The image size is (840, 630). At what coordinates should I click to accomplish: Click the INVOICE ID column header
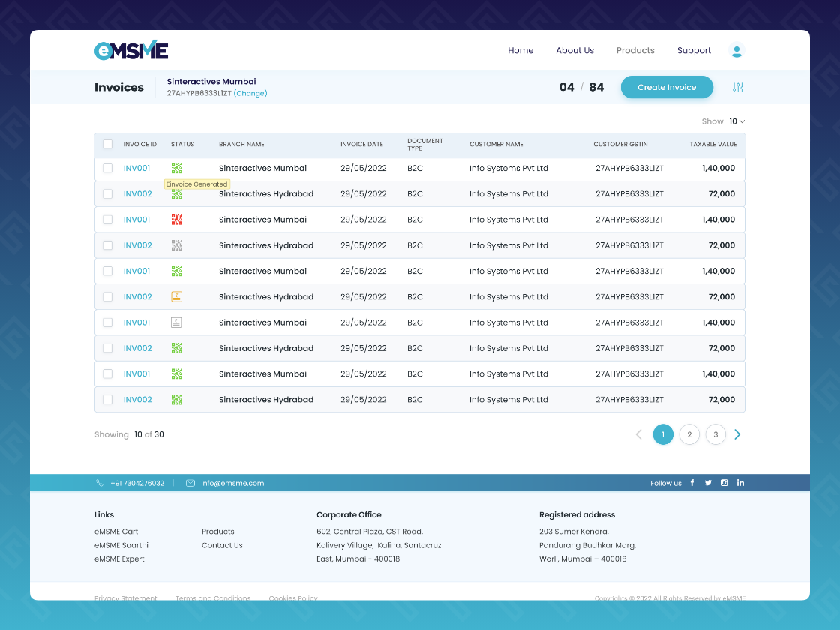coord(139,144)
